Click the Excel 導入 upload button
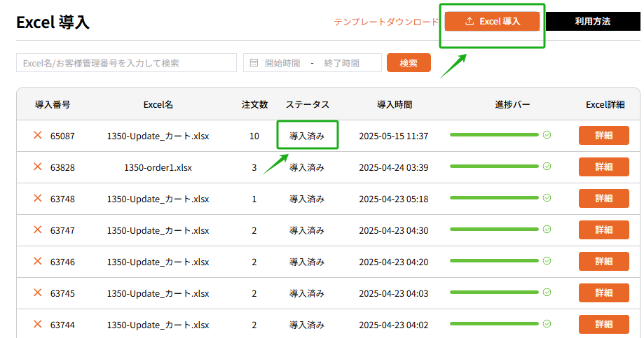Screen dimensions: 644x338 point(492,21)
